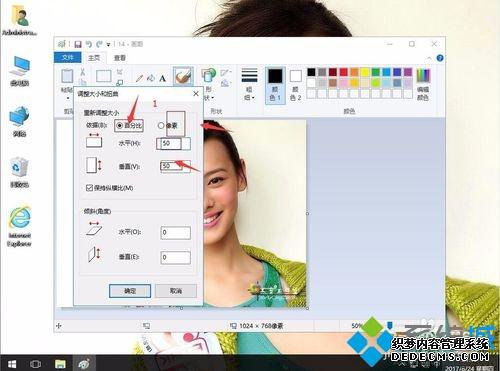
Task: Open the shape Fill options
Action: tap(225, 82)
